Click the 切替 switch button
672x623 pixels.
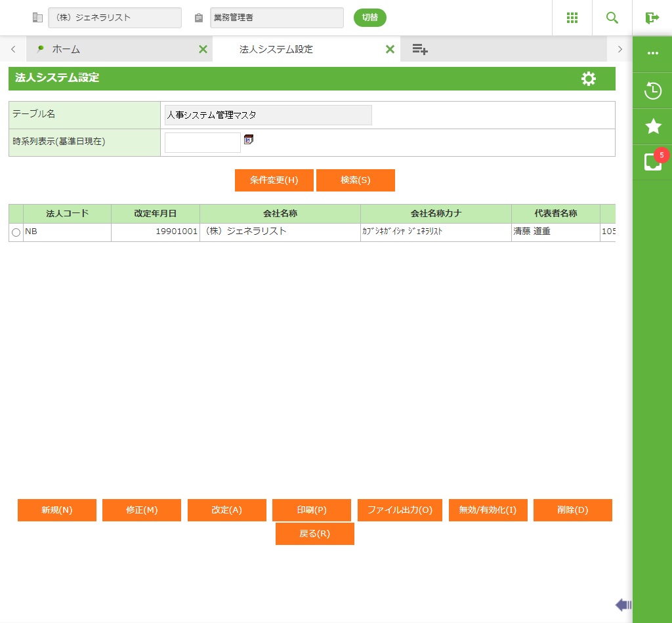(x=370, y=18)
